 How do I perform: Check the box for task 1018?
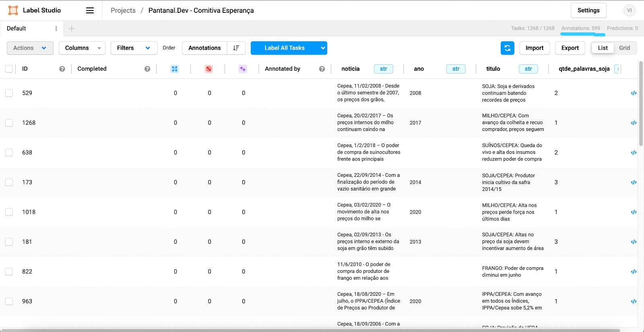click(x=9, y=212)
